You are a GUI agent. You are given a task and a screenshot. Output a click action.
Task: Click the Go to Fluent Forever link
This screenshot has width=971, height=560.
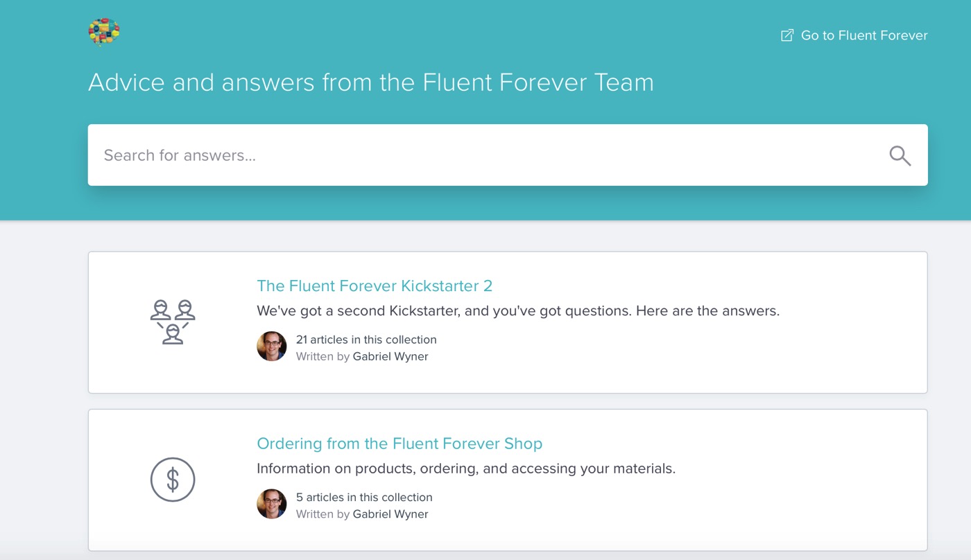[863, 35]
